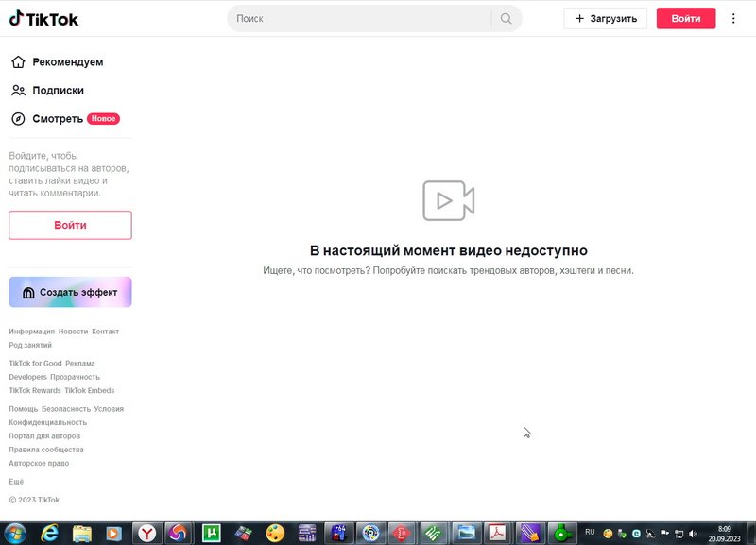Open the TikTok Rewards link
This screenshot has height=545, width=756.
(35, 390)
